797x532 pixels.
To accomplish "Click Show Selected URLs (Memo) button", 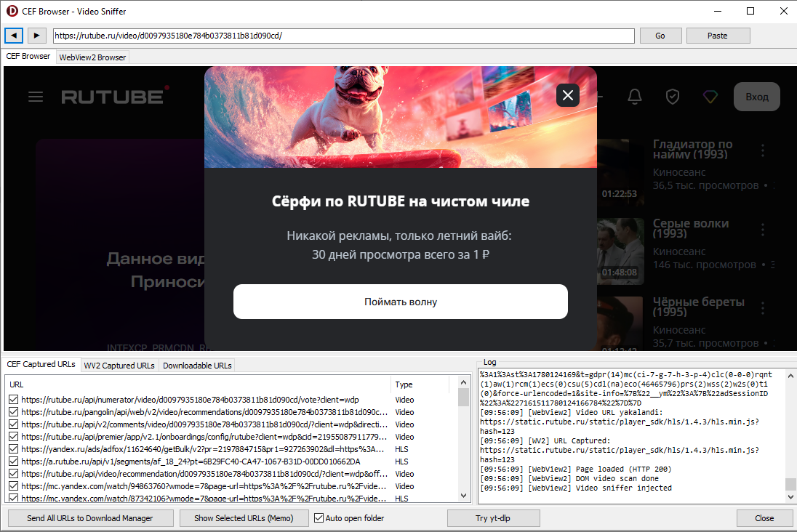I will 244,518.
